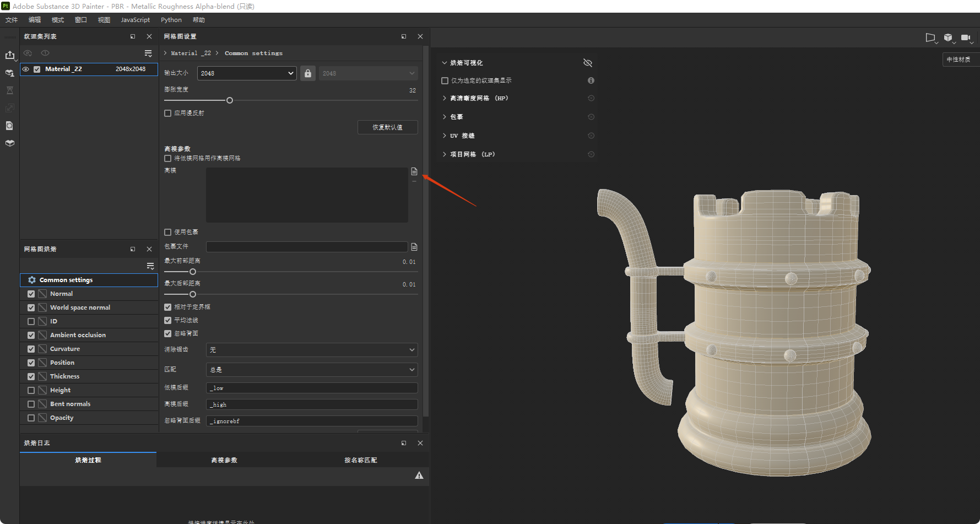Click the 膨胀宽度 slider handle
This screenshot has height=524, width=980.
230,100
